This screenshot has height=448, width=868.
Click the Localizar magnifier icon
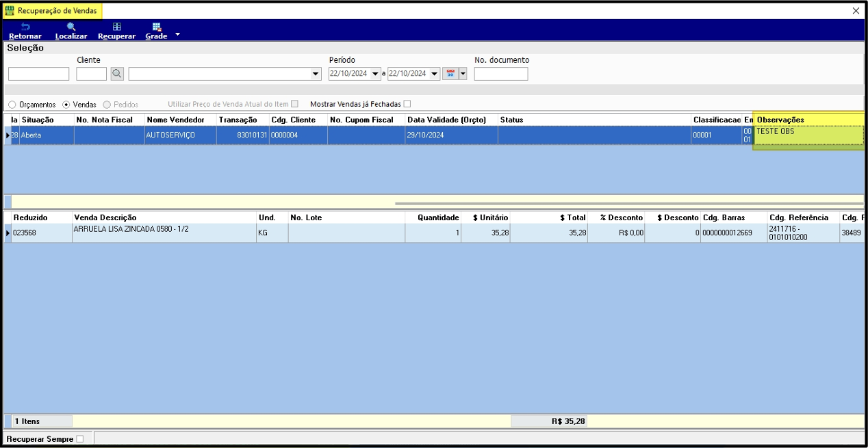[x=71, y=27]
